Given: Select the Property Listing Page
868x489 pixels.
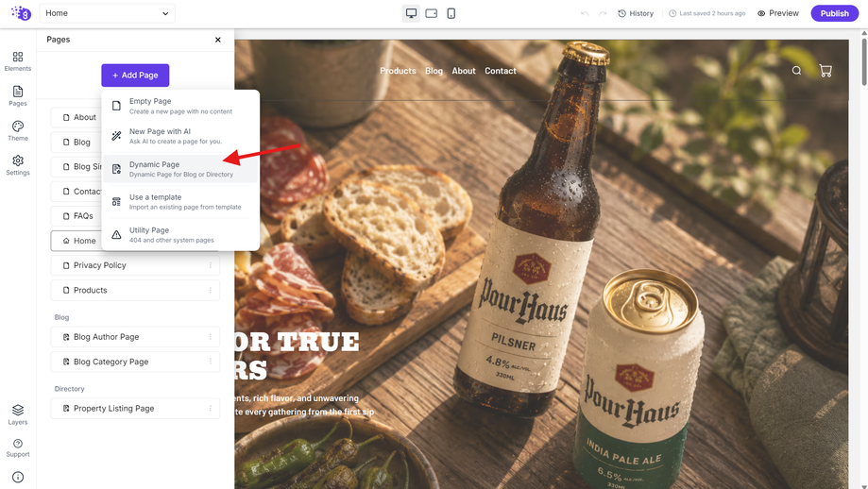Looking at the screenshot, I should pyautogui.click(x=135, y=408).
